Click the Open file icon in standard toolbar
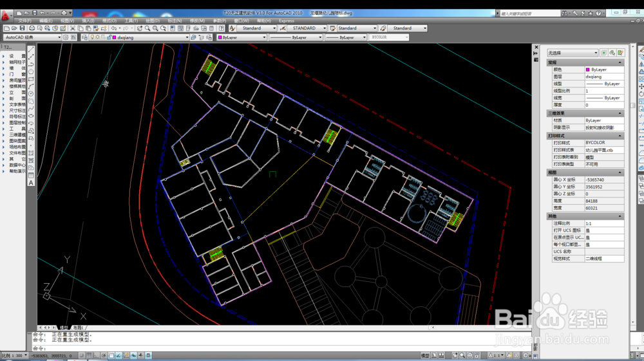 [x=14, y=28]
